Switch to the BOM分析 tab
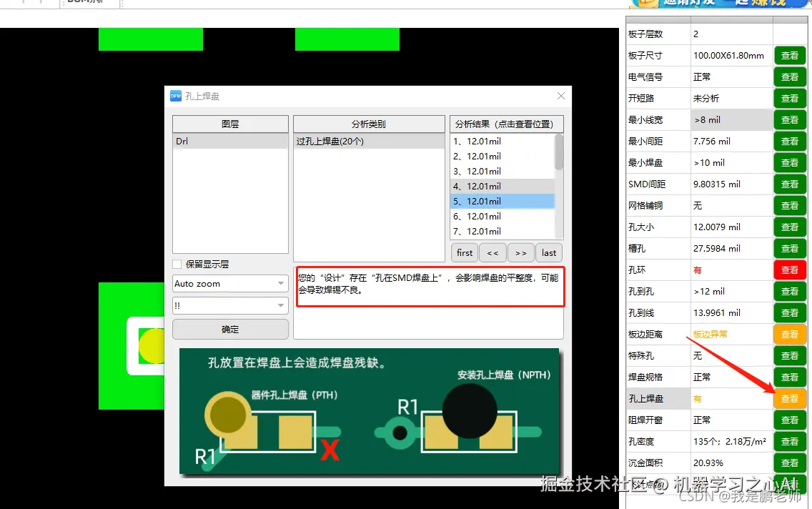 pos(88,2)
